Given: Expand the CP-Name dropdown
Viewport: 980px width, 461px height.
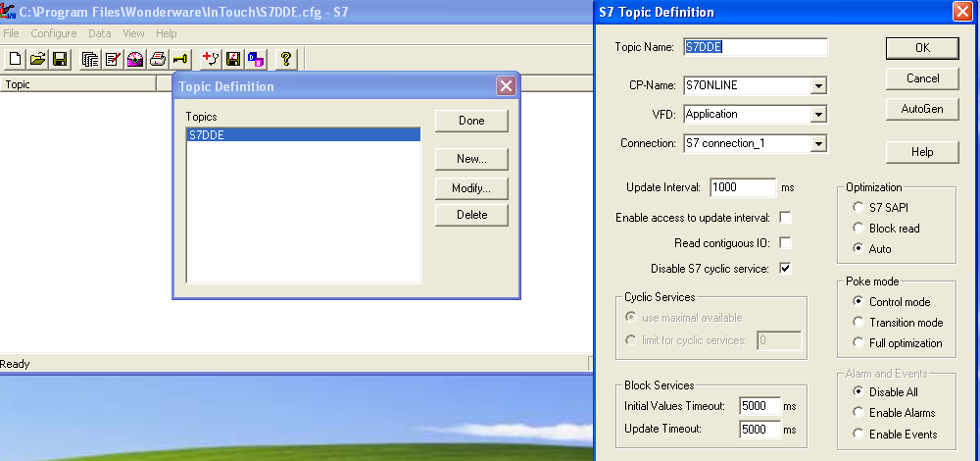Looking at the screenshot, I should tap(818, 86).
